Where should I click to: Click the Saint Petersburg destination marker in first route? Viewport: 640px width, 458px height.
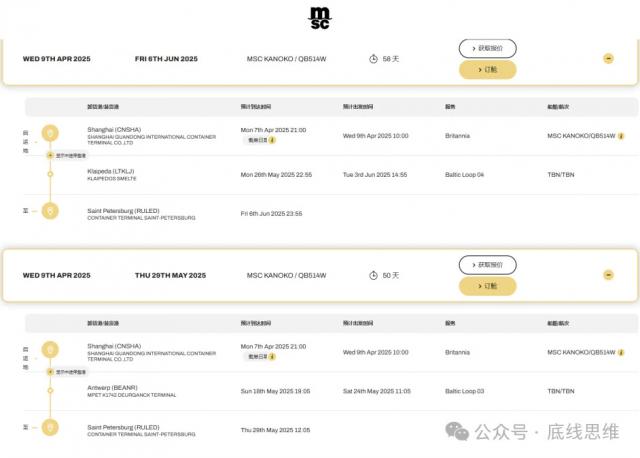point(50,211)
